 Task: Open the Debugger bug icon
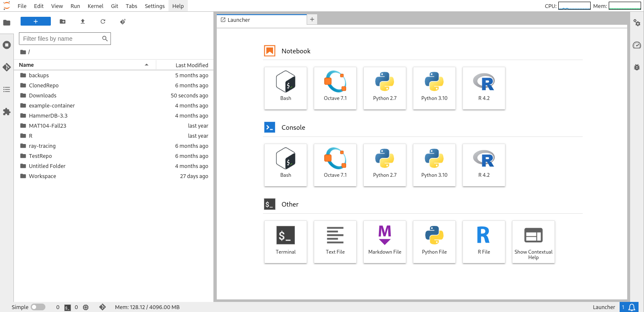point(637,67)
